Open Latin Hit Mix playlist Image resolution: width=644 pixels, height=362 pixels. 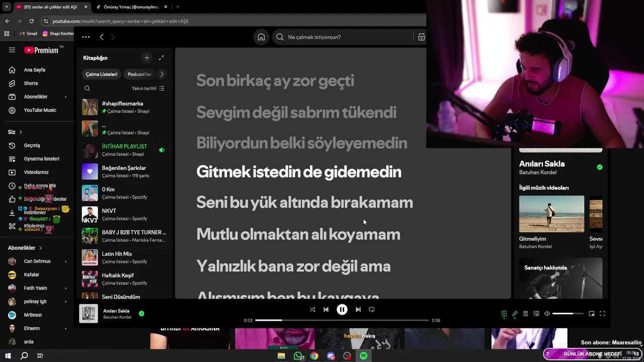124,257
